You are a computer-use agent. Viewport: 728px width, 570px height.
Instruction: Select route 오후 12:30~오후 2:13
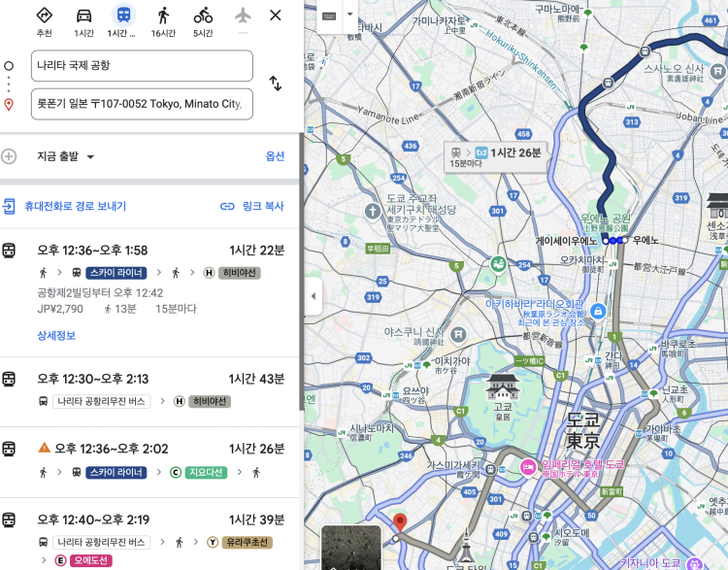pos(149,391)
